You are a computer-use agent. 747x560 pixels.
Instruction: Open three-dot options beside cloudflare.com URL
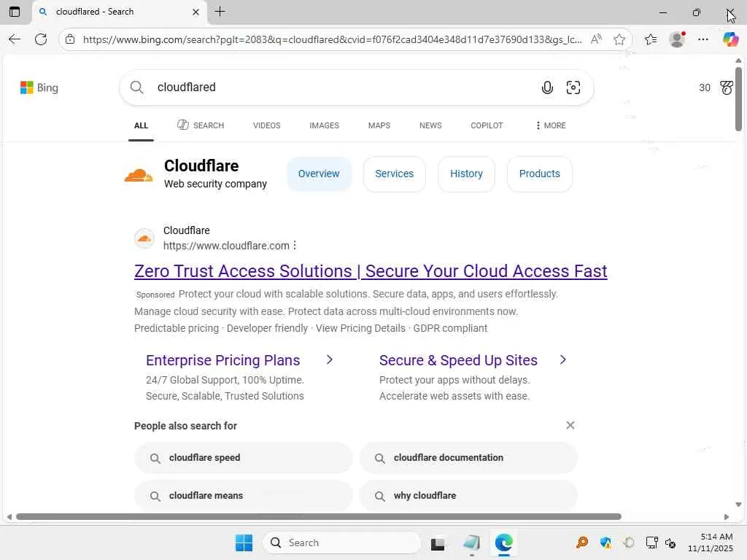(295, 246)
